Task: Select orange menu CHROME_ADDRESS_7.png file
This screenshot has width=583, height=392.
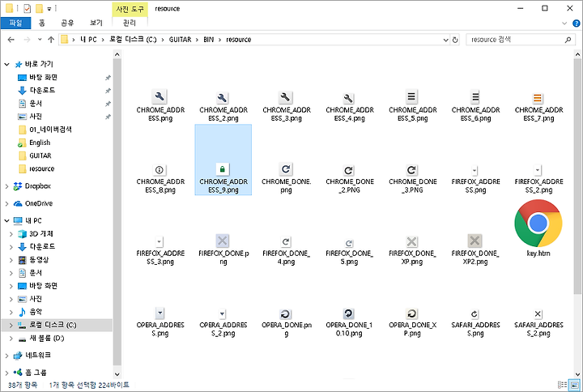Action: (x=538, y=106)
